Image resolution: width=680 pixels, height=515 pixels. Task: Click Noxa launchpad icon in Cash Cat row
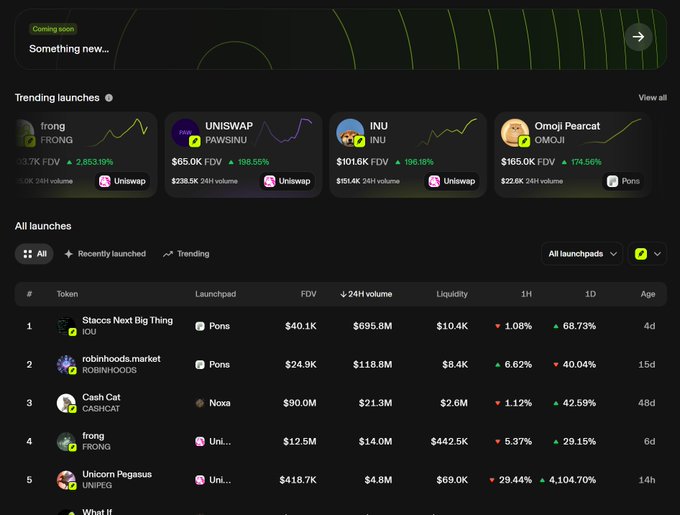pos(200,403)
